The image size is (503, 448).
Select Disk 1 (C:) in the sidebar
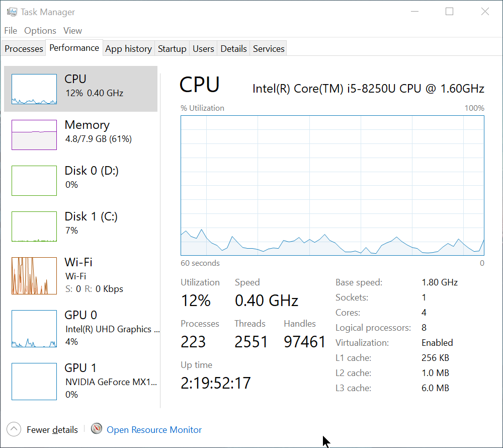[80, 223]
